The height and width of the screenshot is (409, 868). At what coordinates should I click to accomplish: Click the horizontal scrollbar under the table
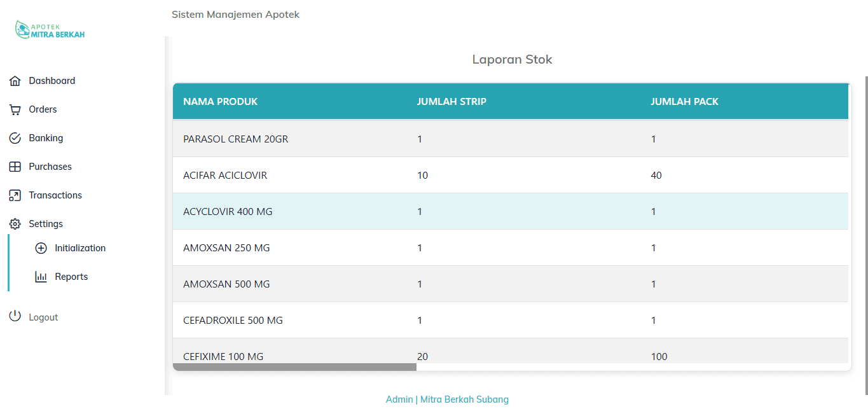(x=294, y=367)
